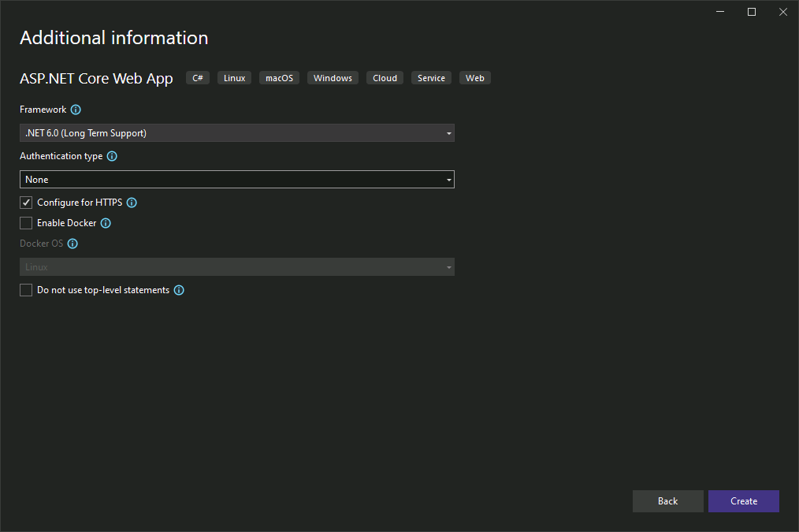Click the Windows tag
The image size is (799, 532).
(x=333, y=78)
